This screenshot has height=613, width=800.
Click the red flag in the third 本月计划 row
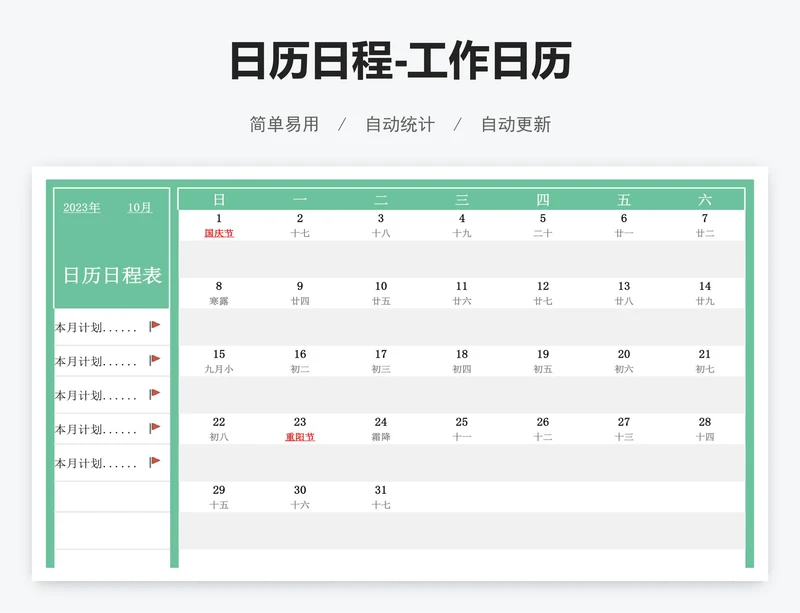(154, 394)
